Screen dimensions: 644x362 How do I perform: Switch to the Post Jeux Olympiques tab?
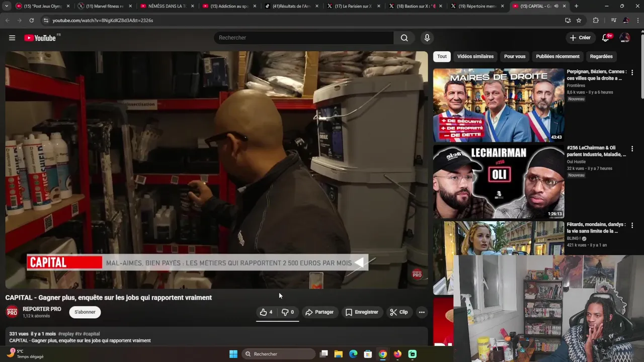point(42,6)
